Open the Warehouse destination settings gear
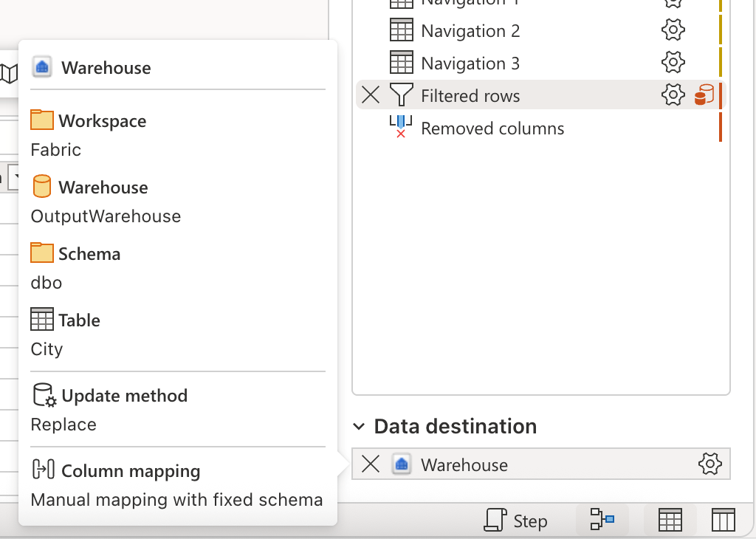The width and height of the screenshot is (756, 539). [709, 464]
